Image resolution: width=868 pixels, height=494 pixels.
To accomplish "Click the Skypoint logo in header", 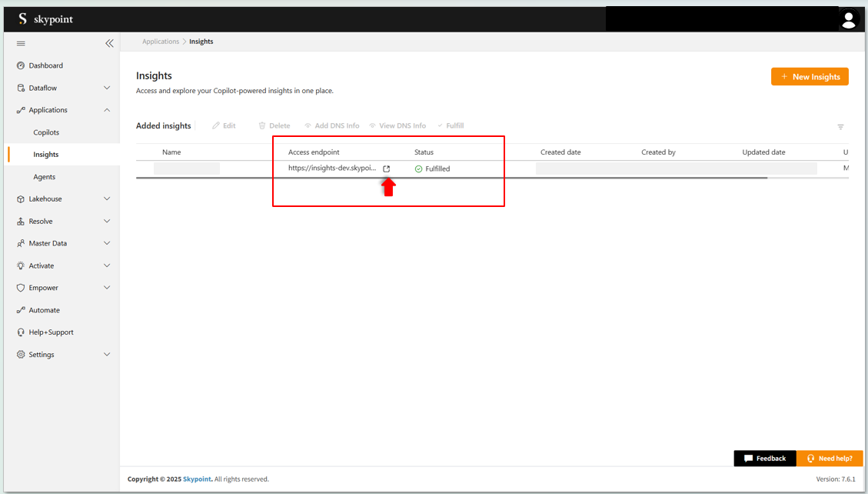I will click(45, 19).
